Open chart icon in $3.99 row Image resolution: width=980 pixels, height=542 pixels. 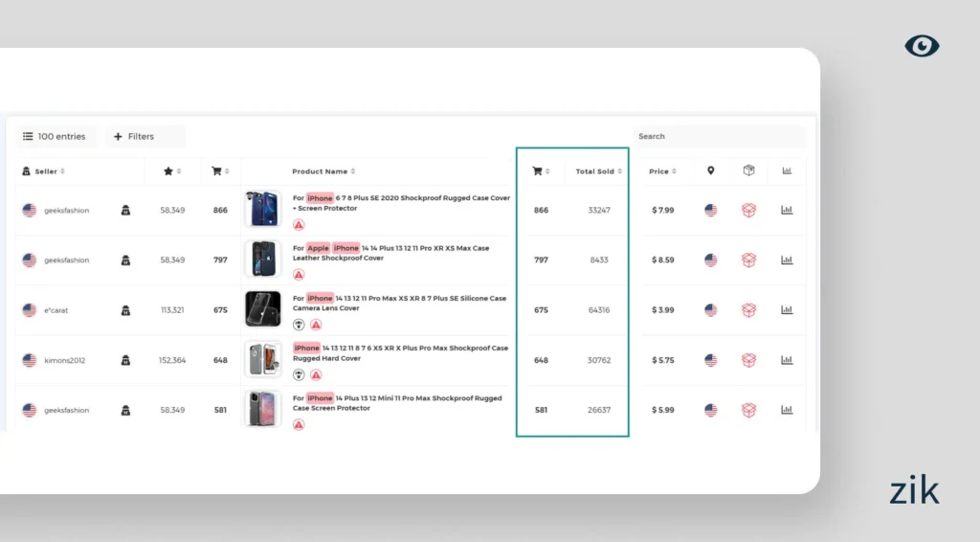coord(787,310)
